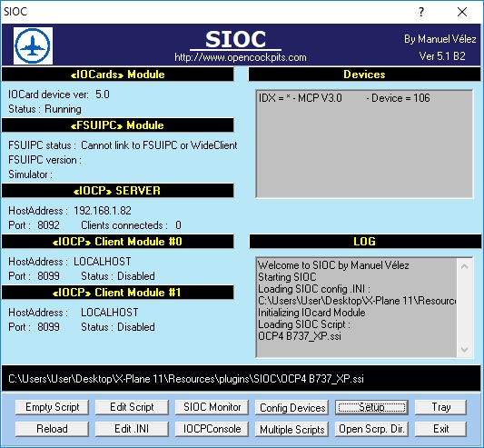This screenshot has width=484, height=448.
Task: Open the Edit Script editor
Action: click(132, 407)
